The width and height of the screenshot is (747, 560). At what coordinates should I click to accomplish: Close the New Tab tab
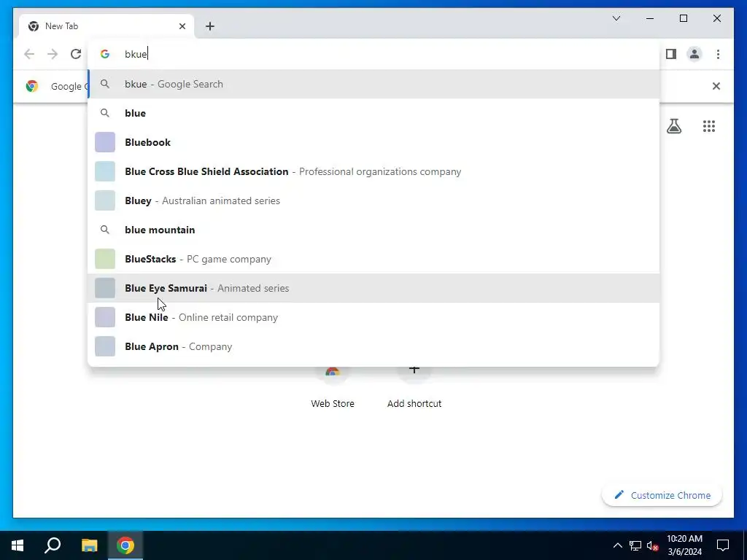(x=182, y=26)
